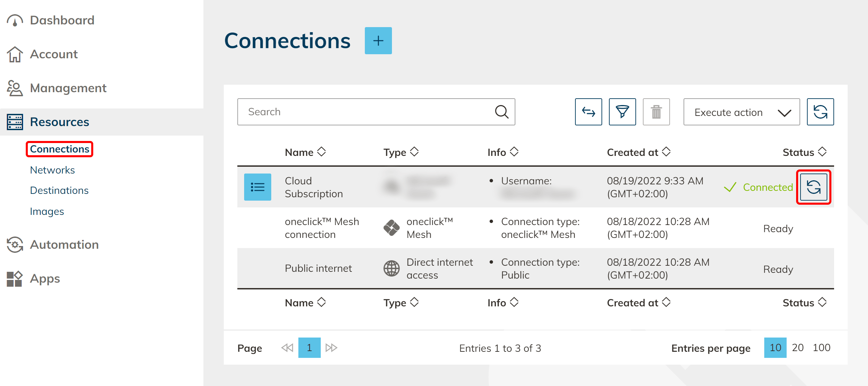Click the double-arrow icon button beside the filter
The height and width of the screenshot is (386, 868).
(x=588, y=112)
